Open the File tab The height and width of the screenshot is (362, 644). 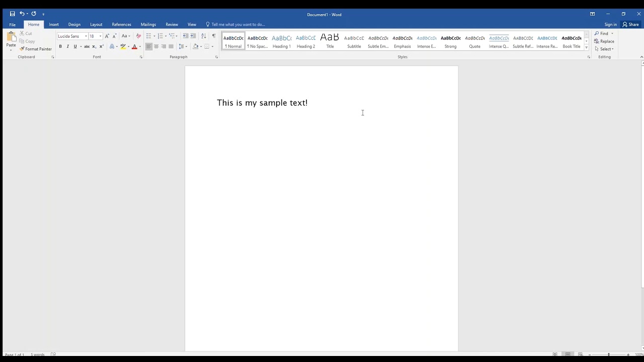pos(12,25)
